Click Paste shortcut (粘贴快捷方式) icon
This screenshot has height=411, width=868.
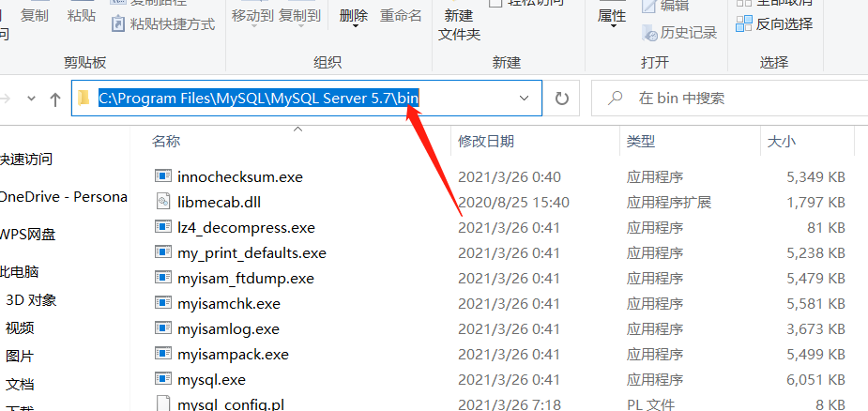(118, 23)
